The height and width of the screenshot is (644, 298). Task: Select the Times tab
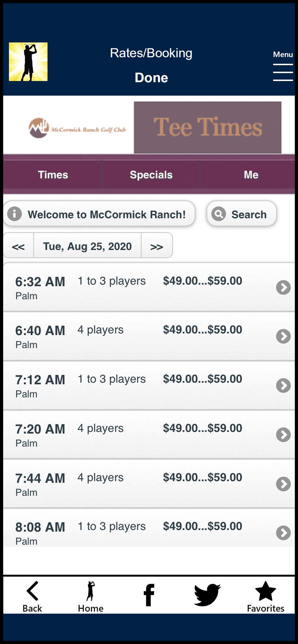click(53, 175)
